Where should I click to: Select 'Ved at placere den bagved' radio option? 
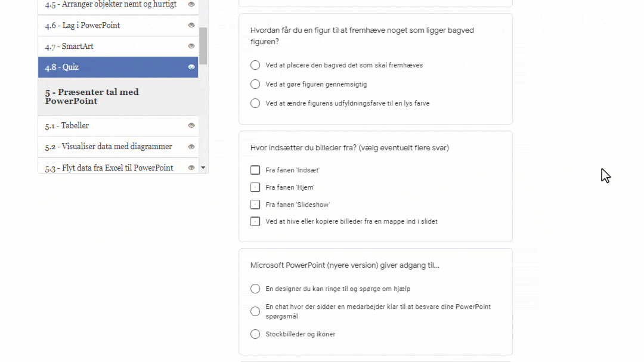point(255,65)
